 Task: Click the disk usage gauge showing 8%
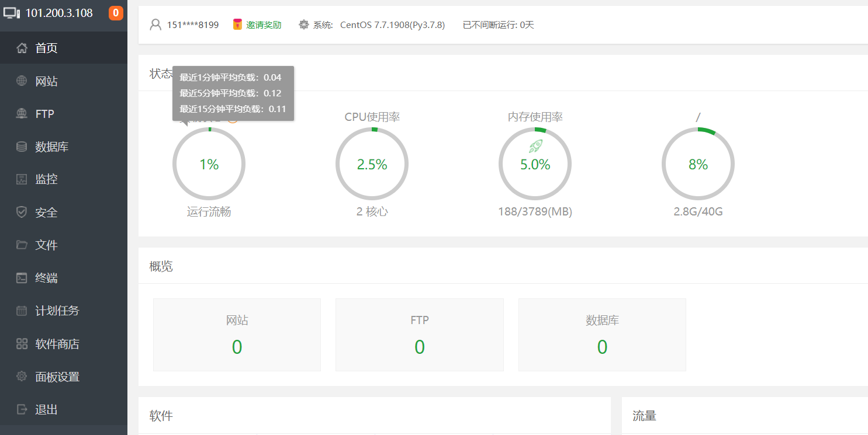(x=698, y=164)
